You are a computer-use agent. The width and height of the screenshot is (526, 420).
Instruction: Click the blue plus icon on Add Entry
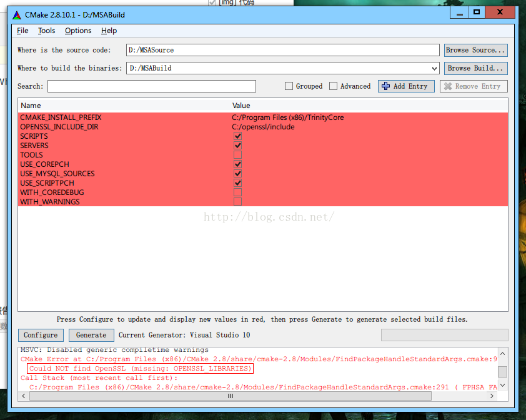click(x=386, y=86)
